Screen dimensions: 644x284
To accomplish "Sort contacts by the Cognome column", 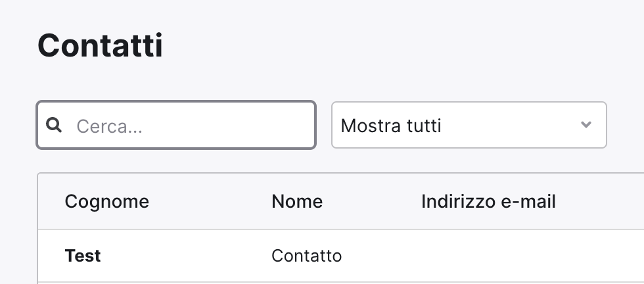I will click(106, 202).
